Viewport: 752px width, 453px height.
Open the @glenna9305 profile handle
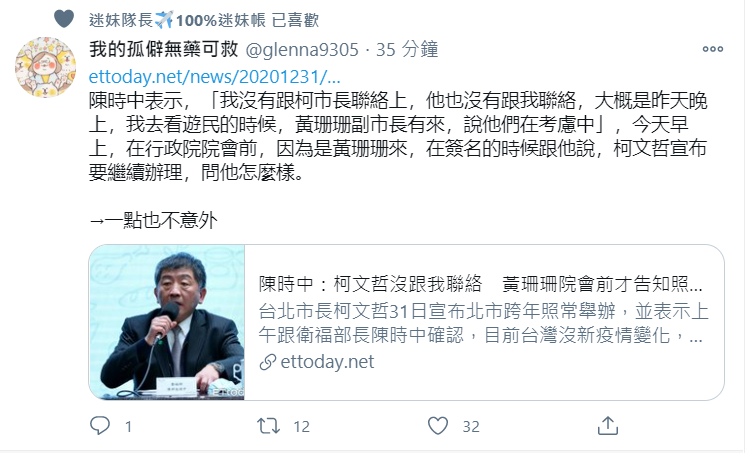[x=302, y=49]
